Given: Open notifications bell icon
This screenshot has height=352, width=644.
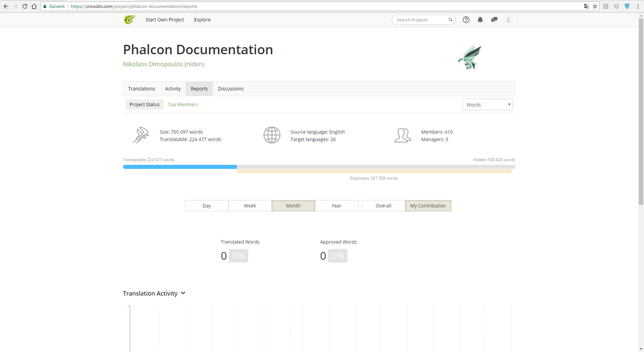Looking at the screenshot, I should tap(480, 20).
